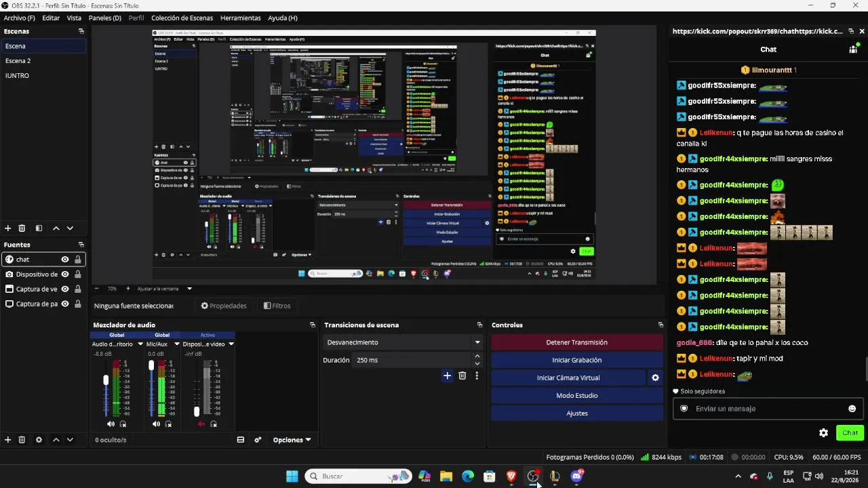Start recording with Iniciar Grabación

(576, 360)
